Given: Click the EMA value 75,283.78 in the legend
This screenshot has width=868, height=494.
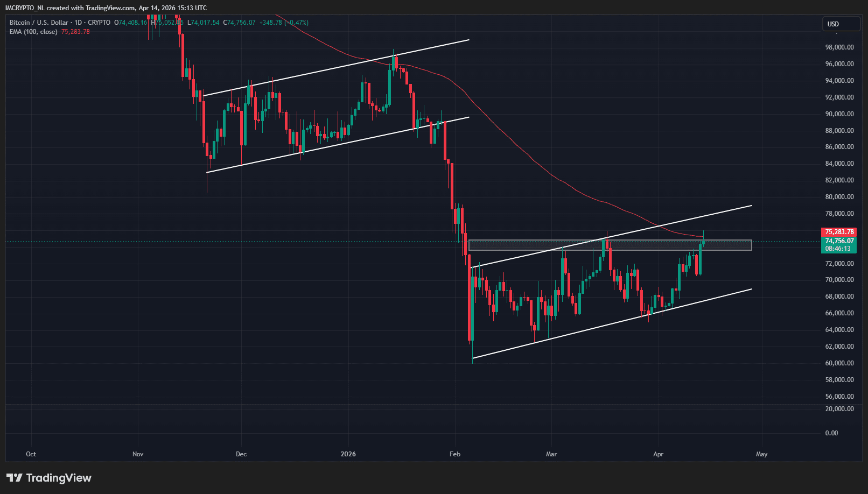Looking at the screenshot, I should (75, 32).
